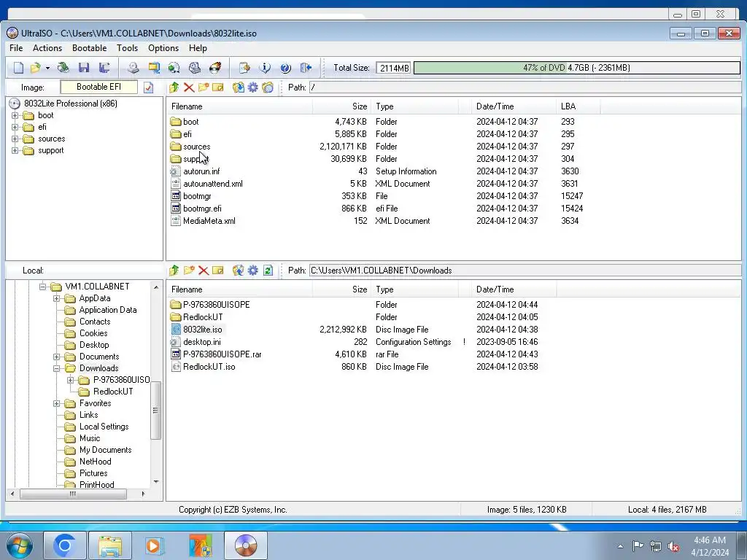Click the Windows Start button
This screenshot has width=747, height=560.
[19, 545]
